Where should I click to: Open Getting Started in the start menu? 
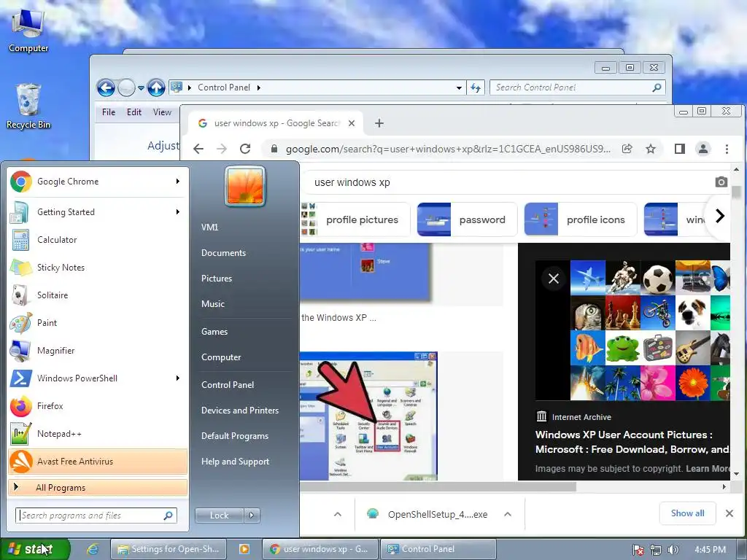[98, 212]
